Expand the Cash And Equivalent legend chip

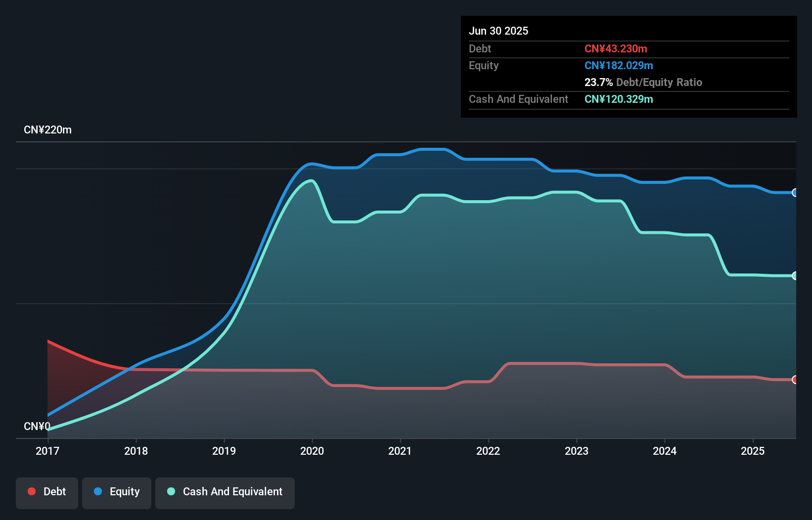[225, 493]
